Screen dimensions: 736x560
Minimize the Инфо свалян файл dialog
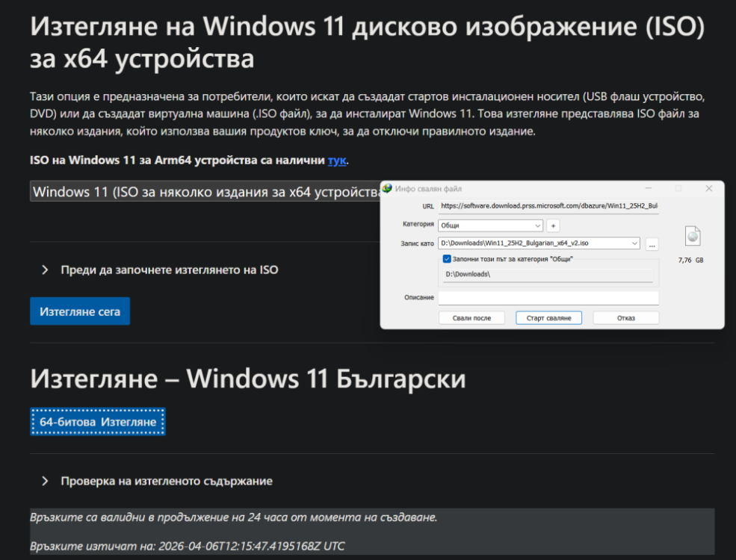pos(649,189)
